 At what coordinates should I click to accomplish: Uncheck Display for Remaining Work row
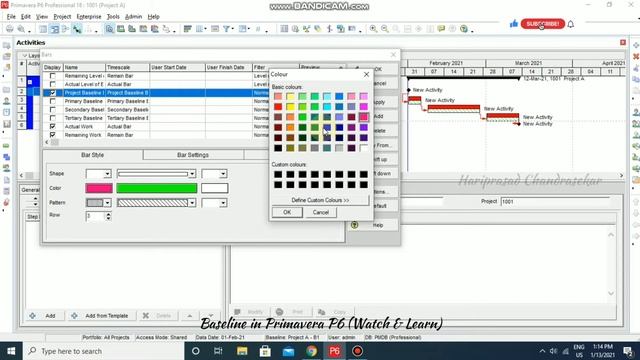click(53, 135)
